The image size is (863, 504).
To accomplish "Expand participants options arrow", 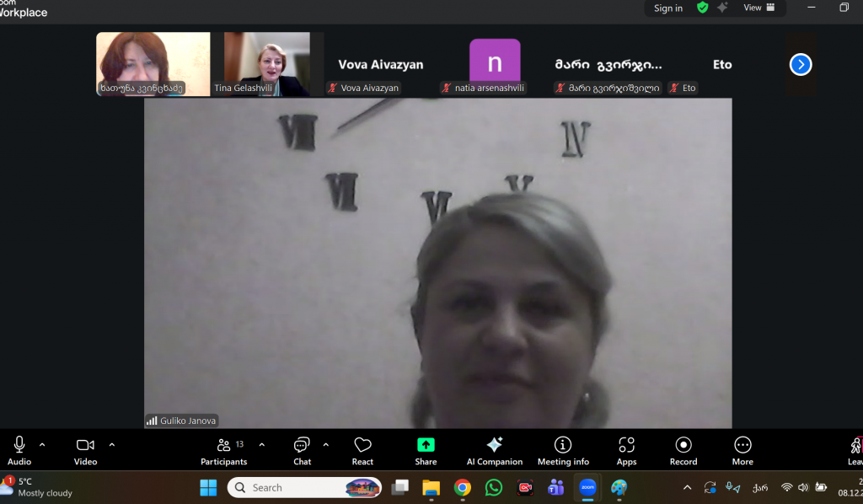I will point(262,445).
